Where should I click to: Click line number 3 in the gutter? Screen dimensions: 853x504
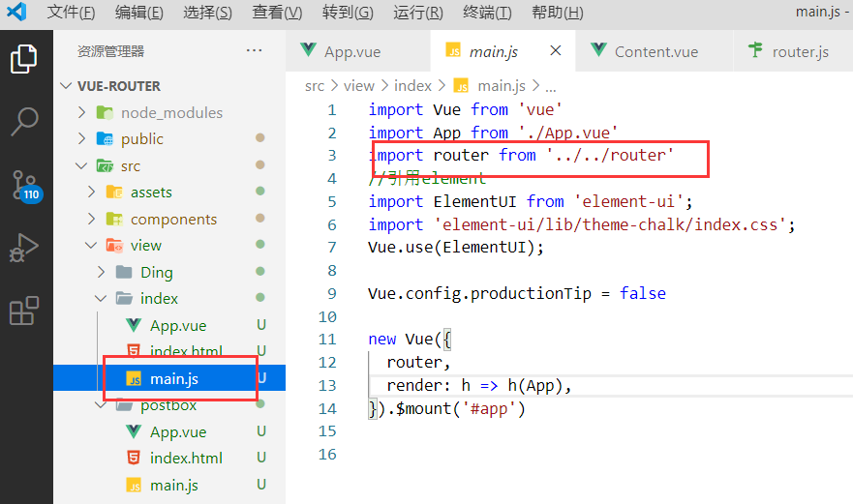tap(332, 156)
